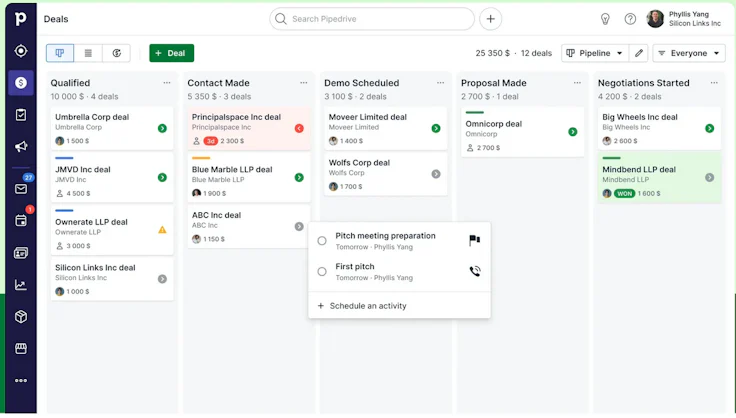Switch to forecast view
The image size is (736, 418).
coord(116,53)
